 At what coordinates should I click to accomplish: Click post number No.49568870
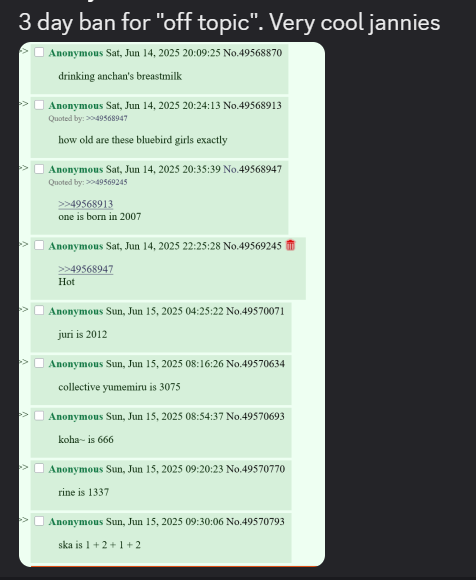click(x=253, y=53)
